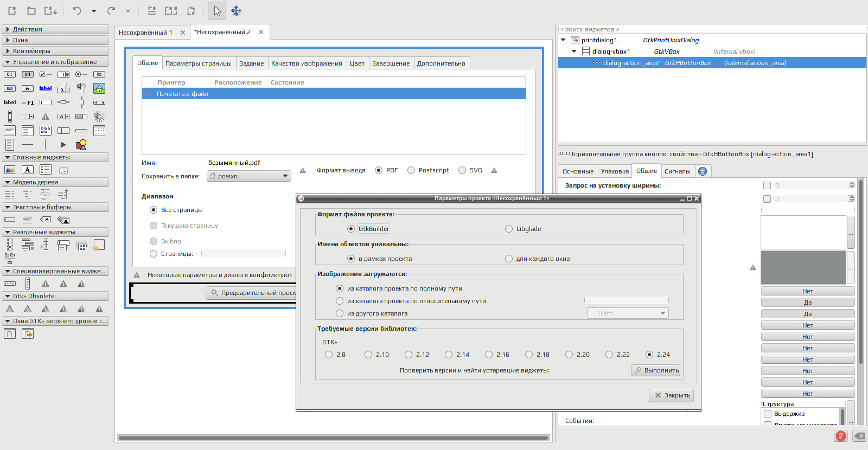Choose the spinner widget in the palette
This screenshot has width=868, height=450.
click(99, 117)
